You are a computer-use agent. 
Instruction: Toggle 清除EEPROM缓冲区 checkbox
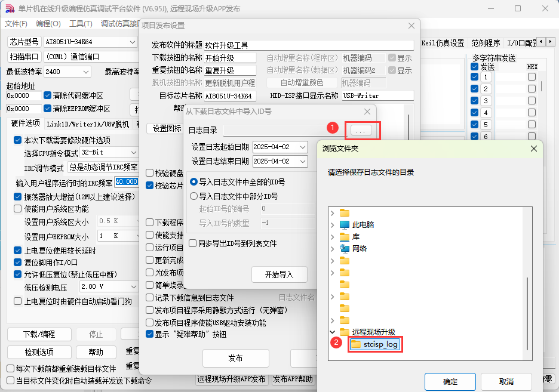point(47,108)
